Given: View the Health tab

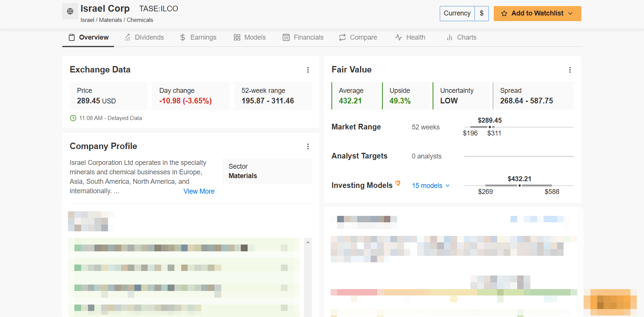Looking at the screenshot, I should coord(410,37).
